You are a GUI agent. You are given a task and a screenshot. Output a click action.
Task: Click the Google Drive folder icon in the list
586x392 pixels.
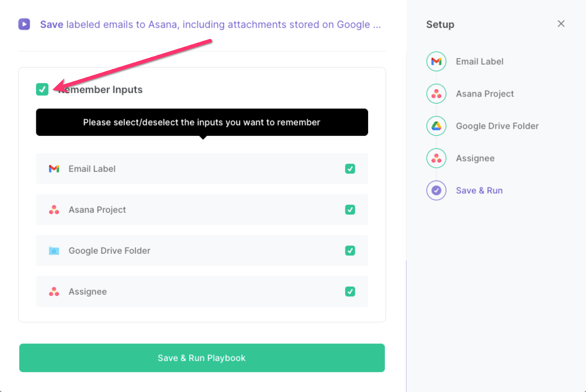[54, 251]
